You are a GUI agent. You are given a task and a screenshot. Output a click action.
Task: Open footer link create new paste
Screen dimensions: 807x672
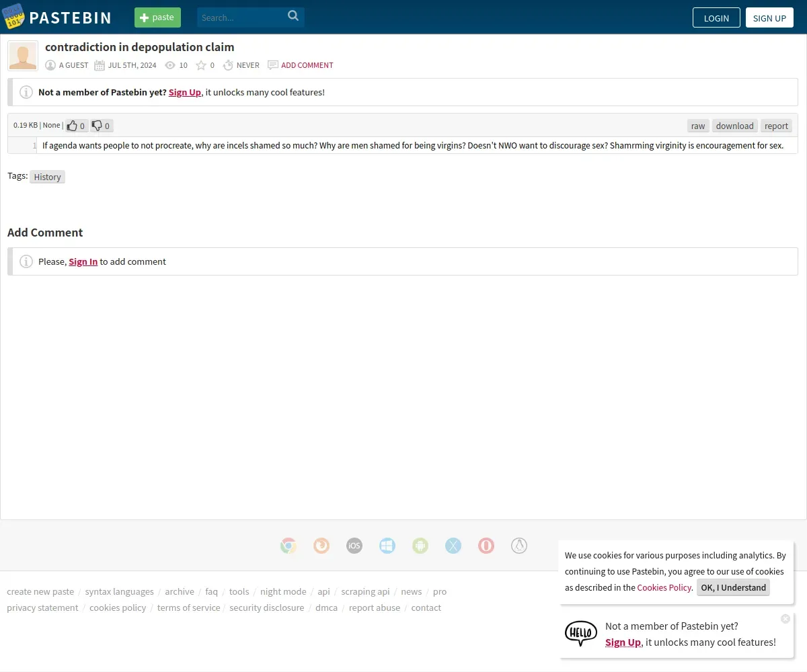pos(40,591)
